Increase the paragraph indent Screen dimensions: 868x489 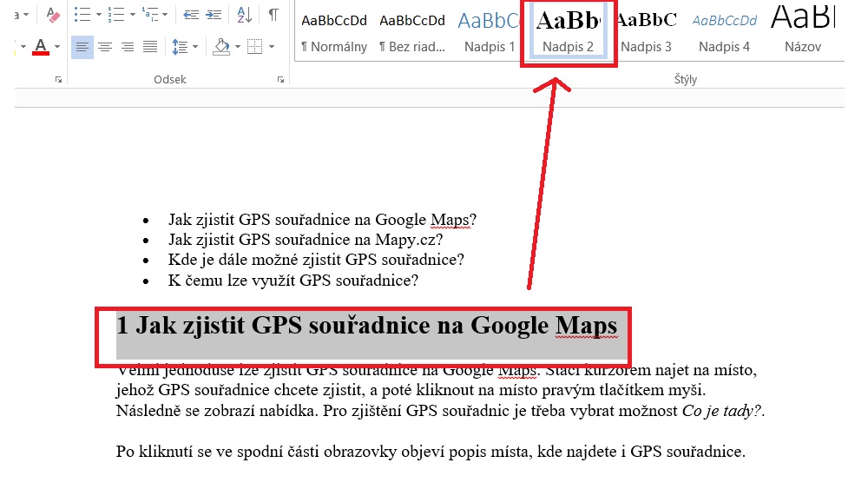tap(214, 15)
